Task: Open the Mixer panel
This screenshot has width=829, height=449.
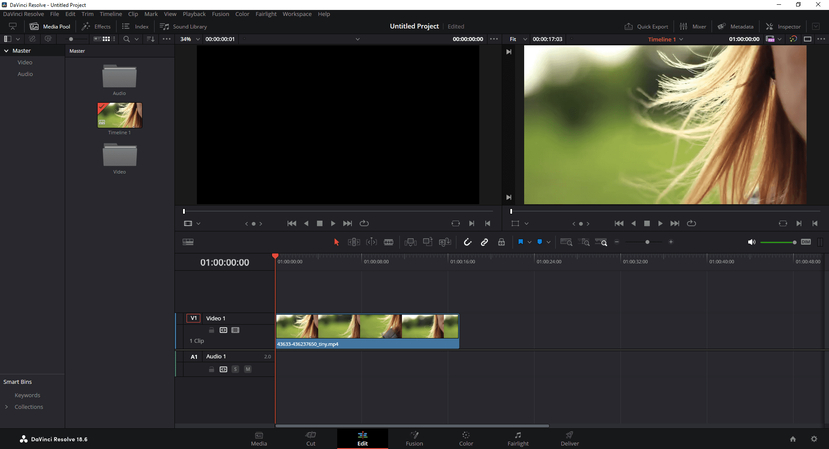Action: [693, 27]
